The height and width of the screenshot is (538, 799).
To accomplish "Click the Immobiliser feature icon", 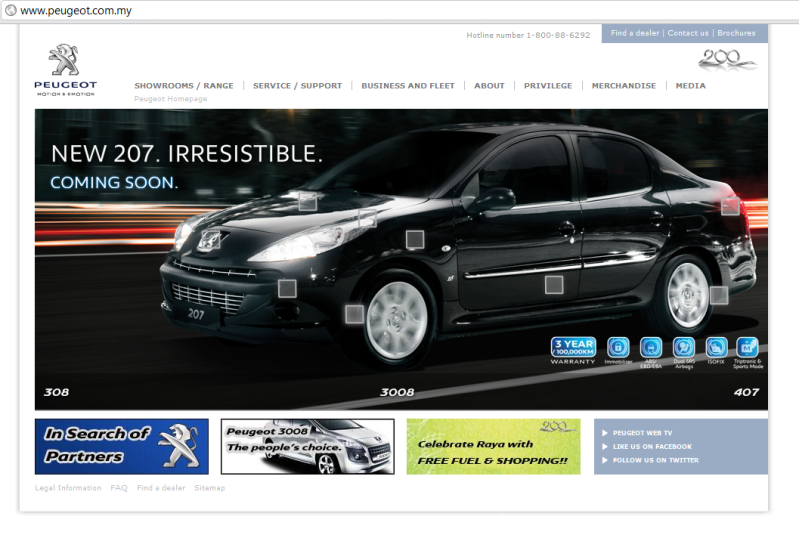I will [x=618, y=348].
